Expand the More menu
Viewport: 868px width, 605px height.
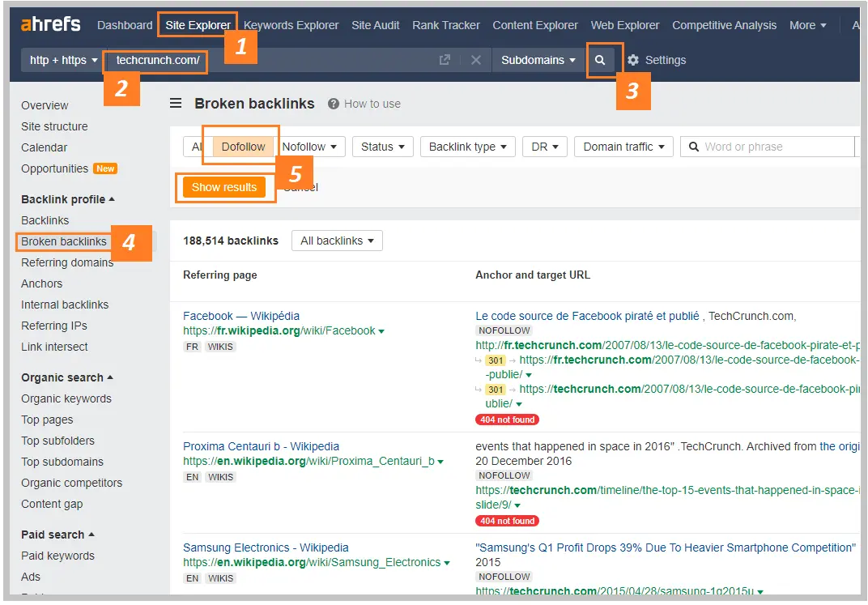(x=807, y=25)
